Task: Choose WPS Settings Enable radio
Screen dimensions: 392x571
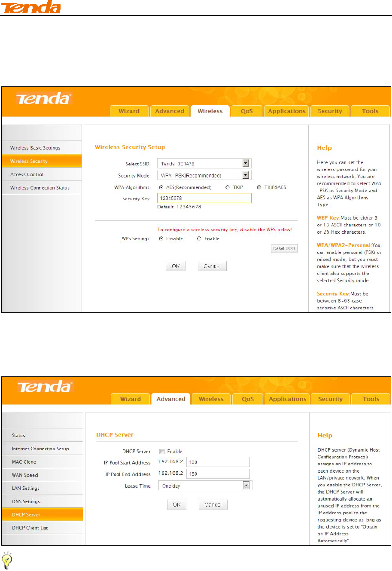Action: [199, 238]
